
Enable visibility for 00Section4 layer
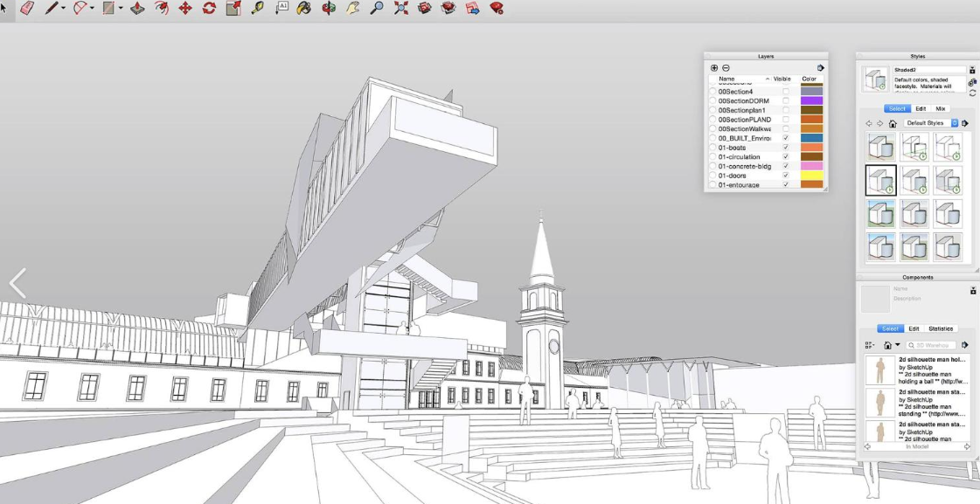(786, 91)
